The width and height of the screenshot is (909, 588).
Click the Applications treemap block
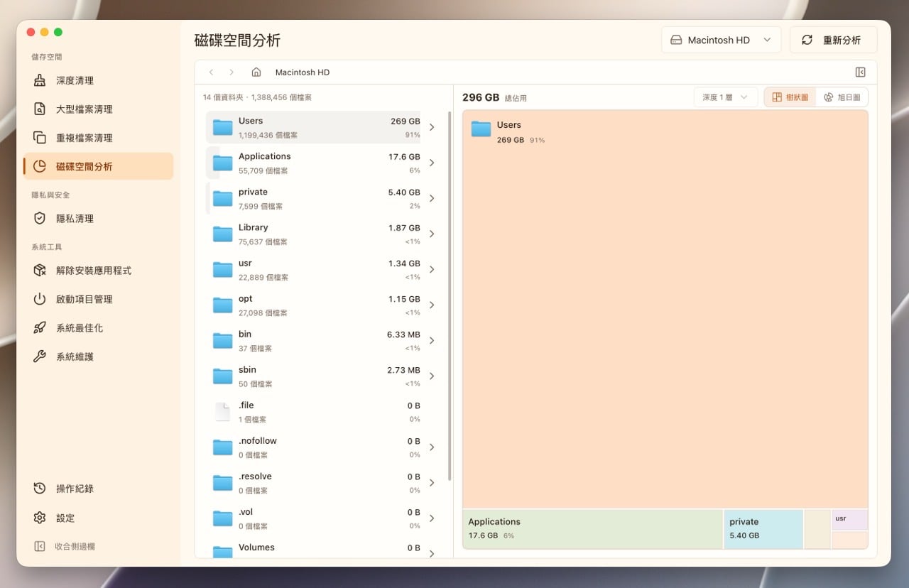pos(593,529)
